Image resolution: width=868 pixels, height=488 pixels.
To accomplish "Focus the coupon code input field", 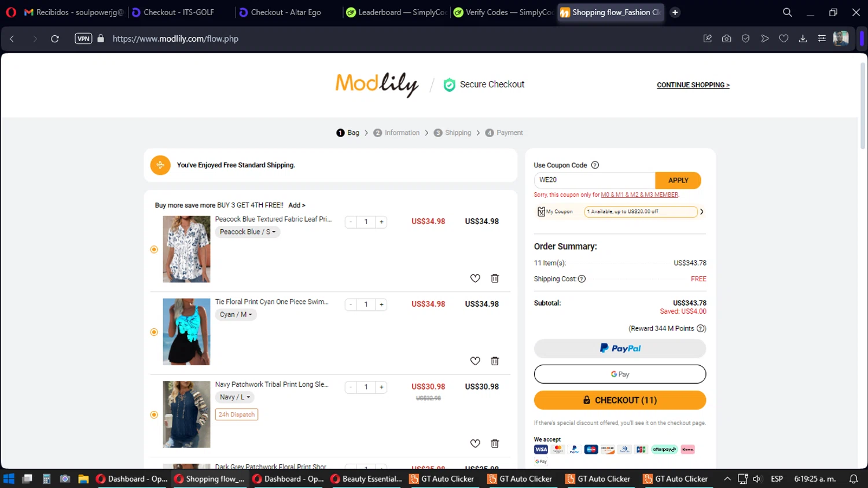I will pos(594,180).
